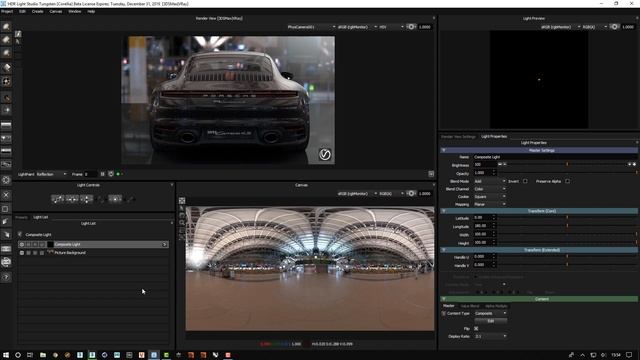The image size is (640, 360).
Task: Open the Create menu
Action: 38,11
